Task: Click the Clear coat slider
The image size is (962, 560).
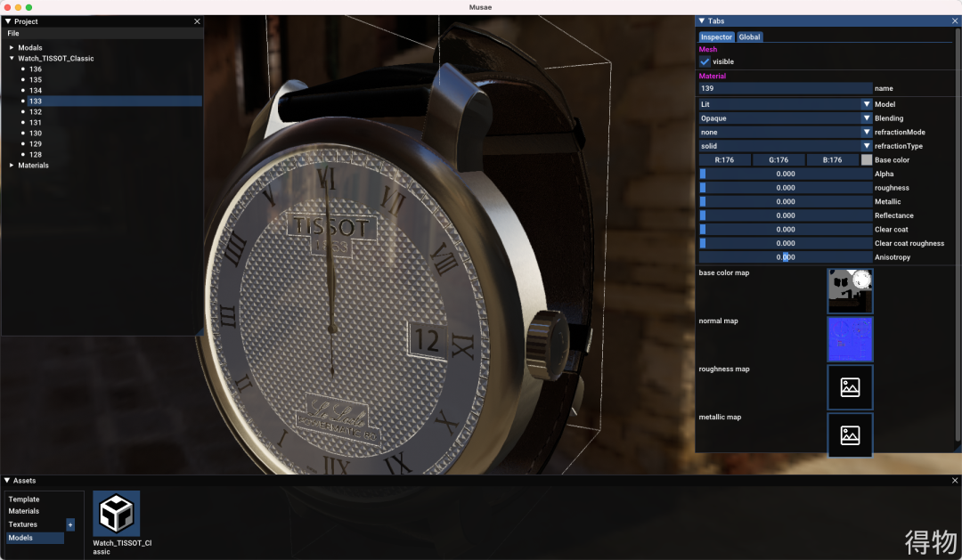Action: pos(786,230)
